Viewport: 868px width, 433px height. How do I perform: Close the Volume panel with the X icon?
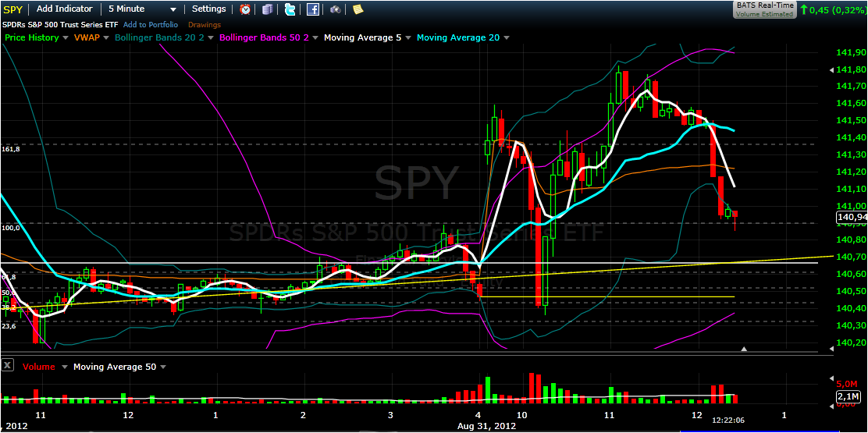pyautogui.click(x=8, y=366)
